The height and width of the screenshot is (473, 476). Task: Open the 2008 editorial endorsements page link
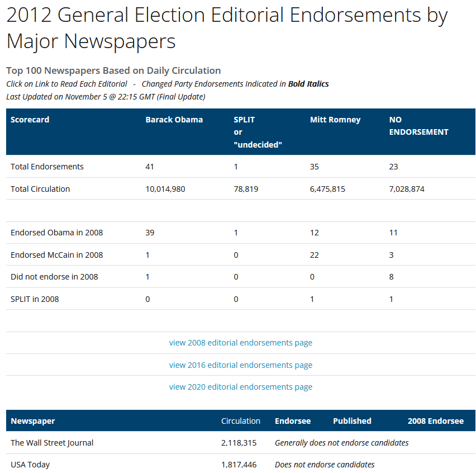240,343
